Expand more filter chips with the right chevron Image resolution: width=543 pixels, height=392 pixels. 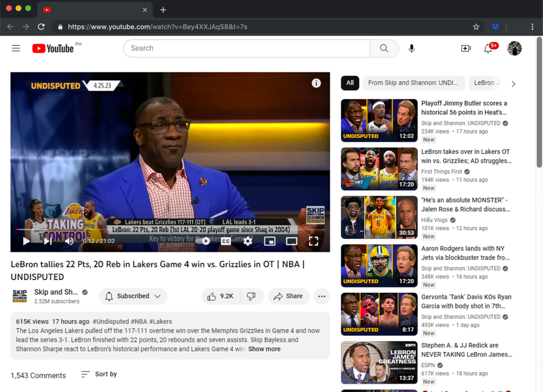(x=513, y=83)
